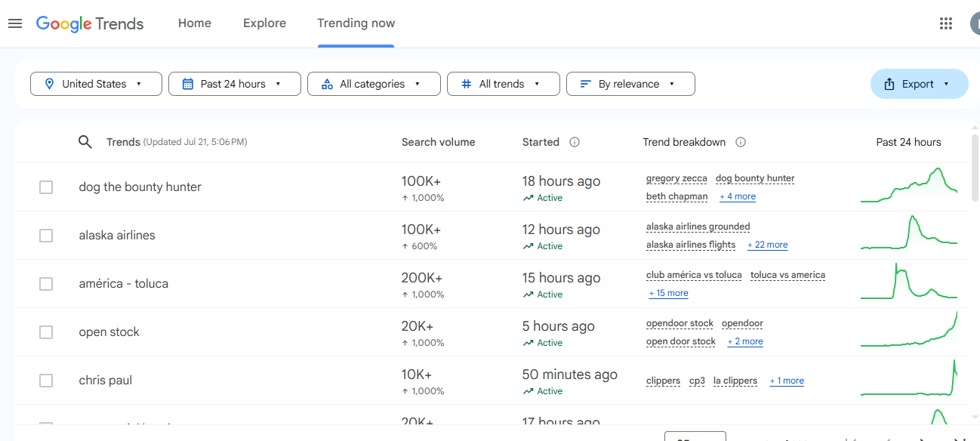Open the hamburger main menu
Viewport: 980px width, 441px height.
point(15,23)
